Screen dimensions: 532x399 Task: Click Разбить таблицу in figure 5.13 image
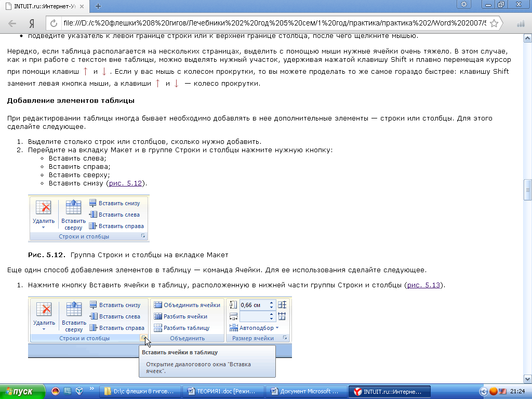tap(181, 328)
